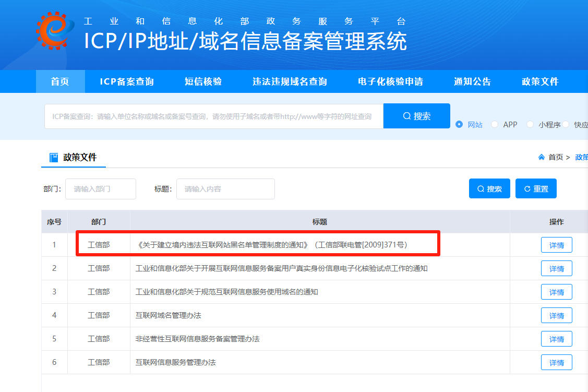588x392 pixels.
Task: Click the magnifier icon in the top 搜索 button
Action: [x=406, y=115]
